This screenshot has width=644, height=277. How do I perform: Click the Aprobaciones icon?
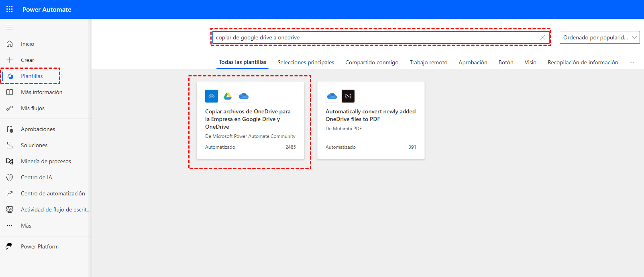[x=10, y=129]
